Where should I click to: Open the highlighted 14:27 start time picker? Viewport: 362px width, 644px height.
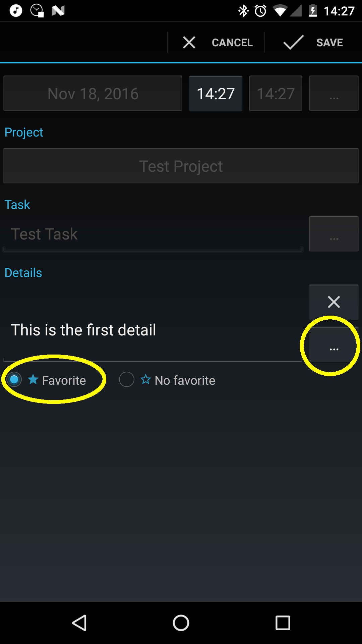tap(216, 93)
